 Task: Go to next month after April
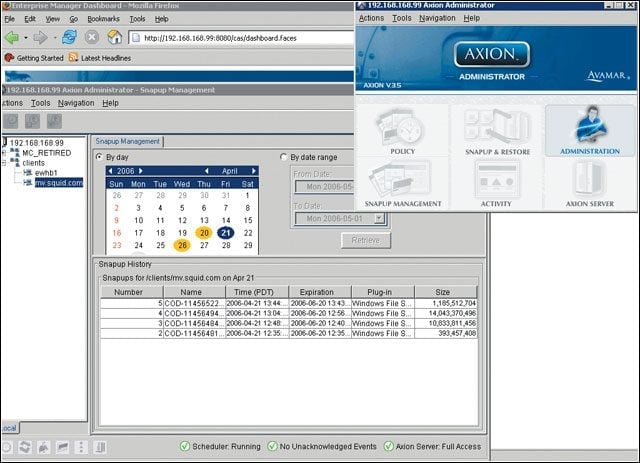[x=253, y=171]
